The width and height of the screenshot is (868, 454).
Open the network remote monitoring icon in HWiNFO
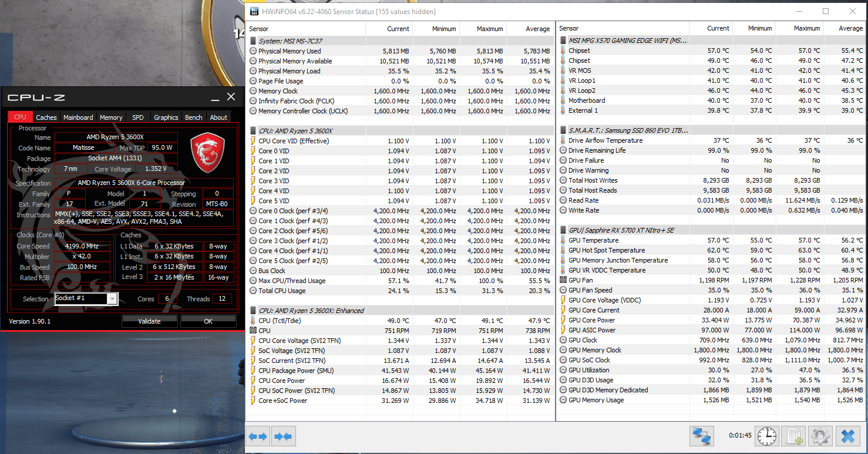pyautogui.click(x=701, y=436)
